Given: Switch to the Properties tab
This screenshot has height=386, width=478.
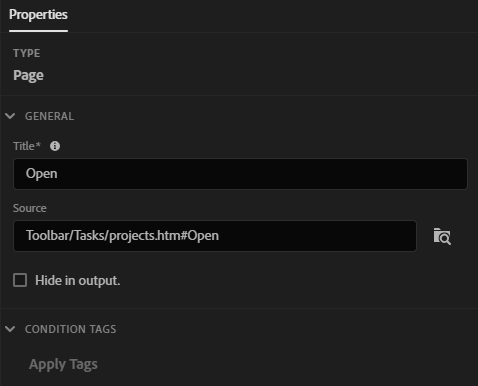Looking at the screenshot, I should [x=38, y=15].
